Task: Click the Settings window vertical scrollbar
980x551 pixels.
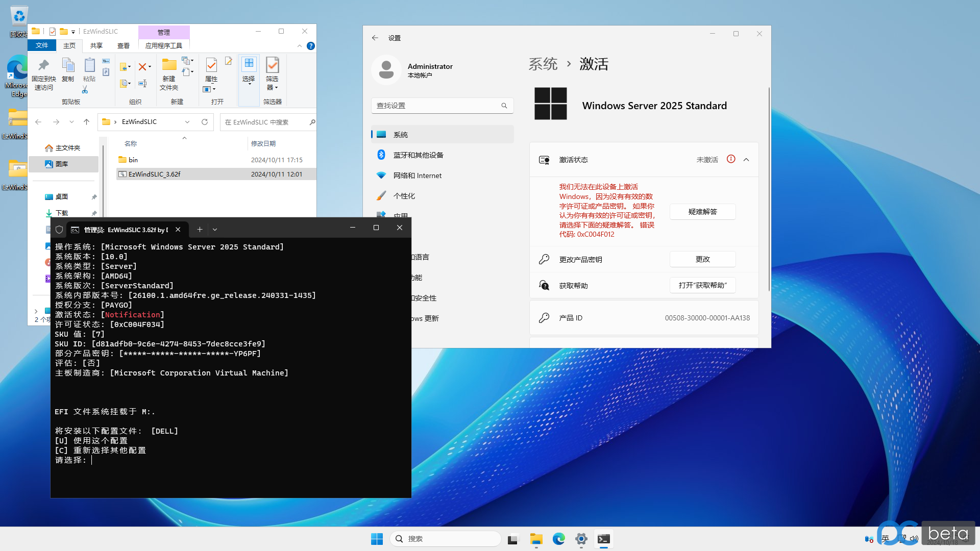Action: 769,189
